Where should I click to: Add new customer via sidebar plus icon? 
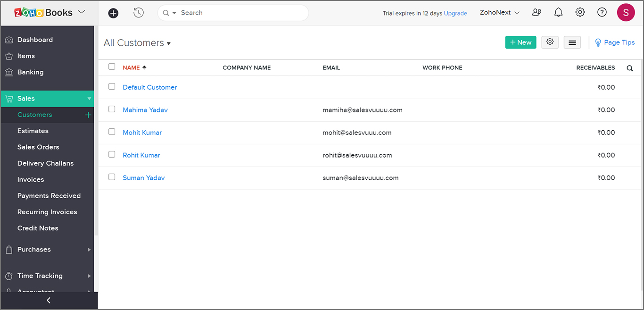pyautogui.click(x=88, y=115)
